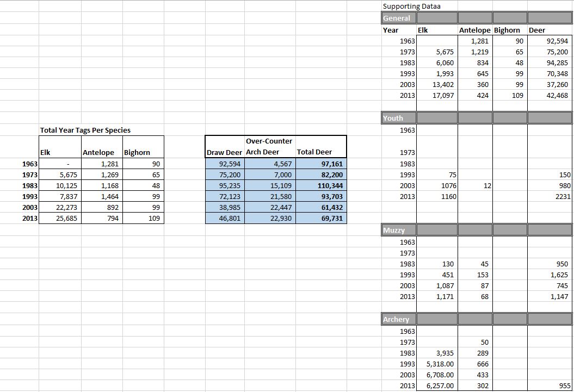The image size is (574, 392).
Task: Select cell with value 94,285
Action: point(550,63)
